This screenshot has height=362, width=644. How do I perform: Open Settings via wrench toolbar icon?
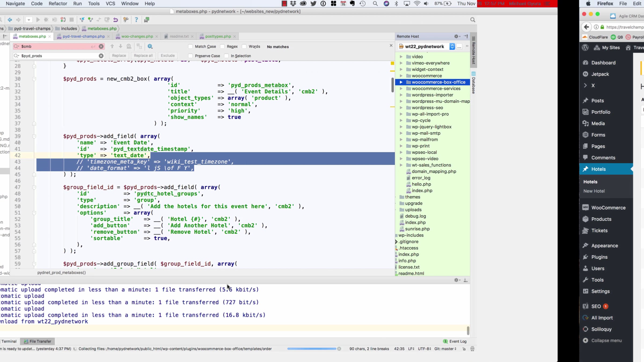tap(126, 20)
